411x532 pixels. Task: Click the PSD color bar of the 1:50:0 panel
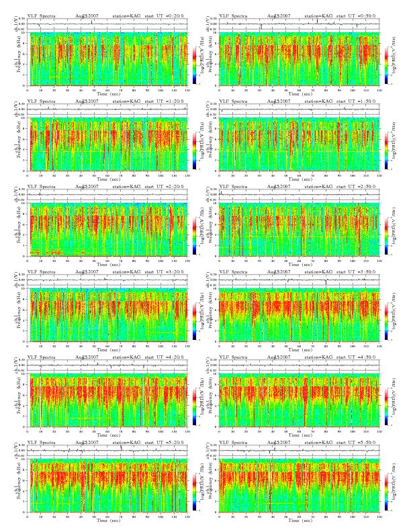click(387, 150)
